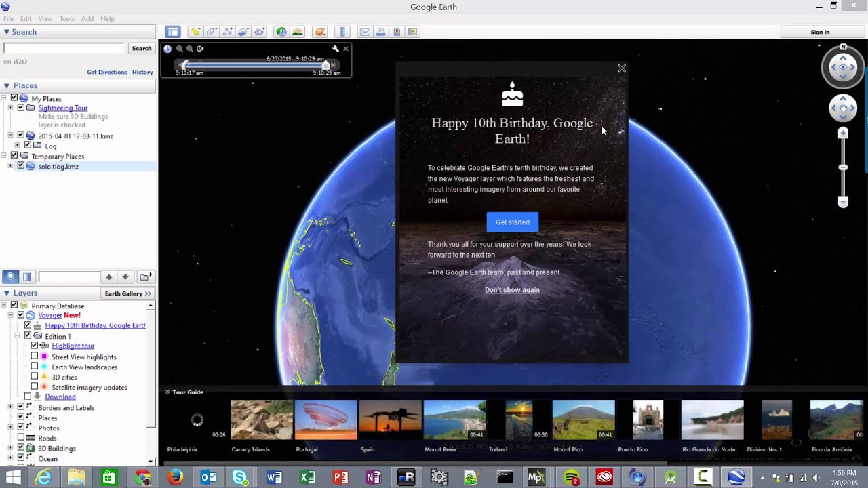Viewport: 868px width, 488px height.
Task: Open time slider options wrench icon
Action: pyautogui.click(x=335, y=49)
